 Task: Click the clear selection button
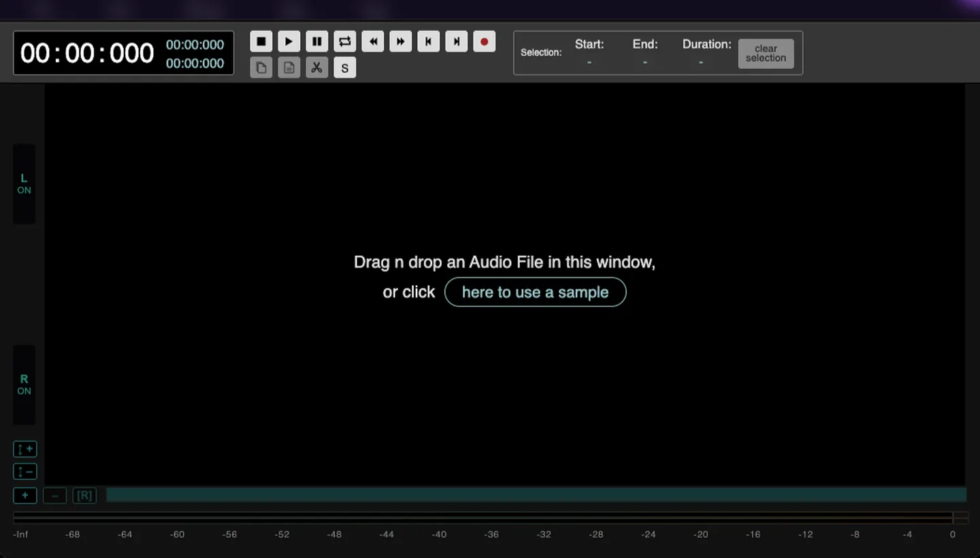click(766, 53)
